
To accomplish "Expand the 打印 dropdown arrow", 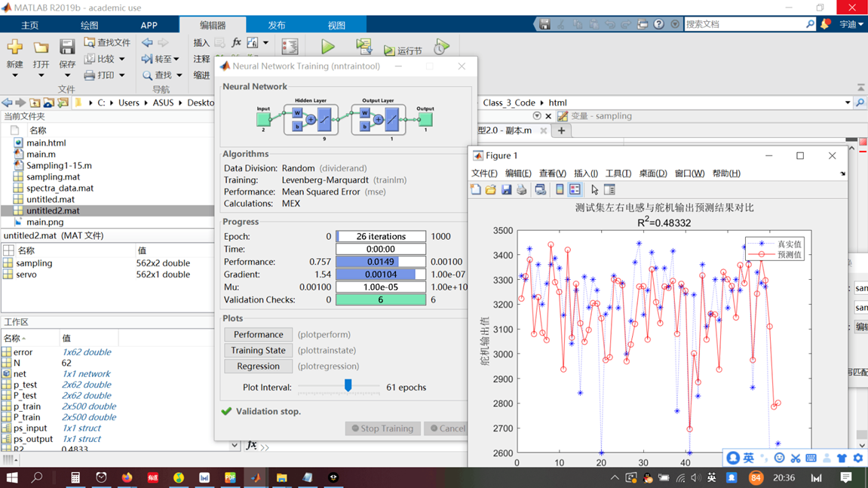I will click(x=121, y=75).
